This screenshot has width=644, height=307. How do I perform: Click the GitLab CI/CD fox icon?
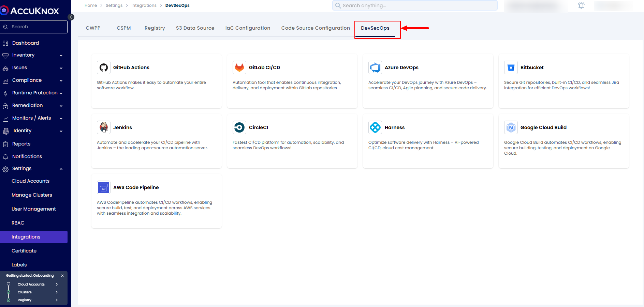[239, 67]
